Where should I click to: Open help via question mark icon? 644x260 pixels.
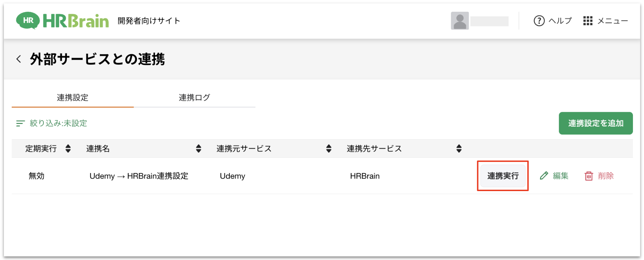point(539,21)
